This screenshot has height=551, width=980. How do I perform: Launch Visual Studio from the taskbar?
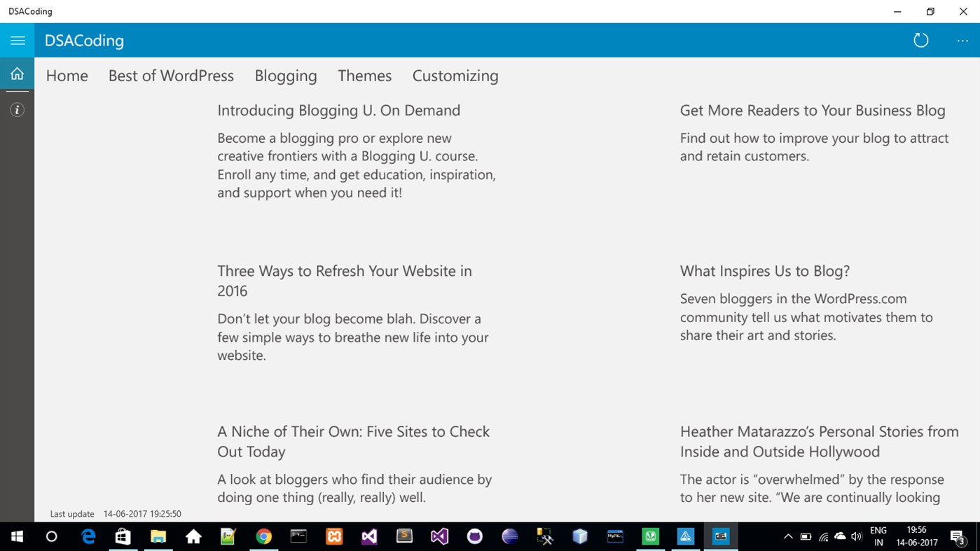tap(369, 537)
